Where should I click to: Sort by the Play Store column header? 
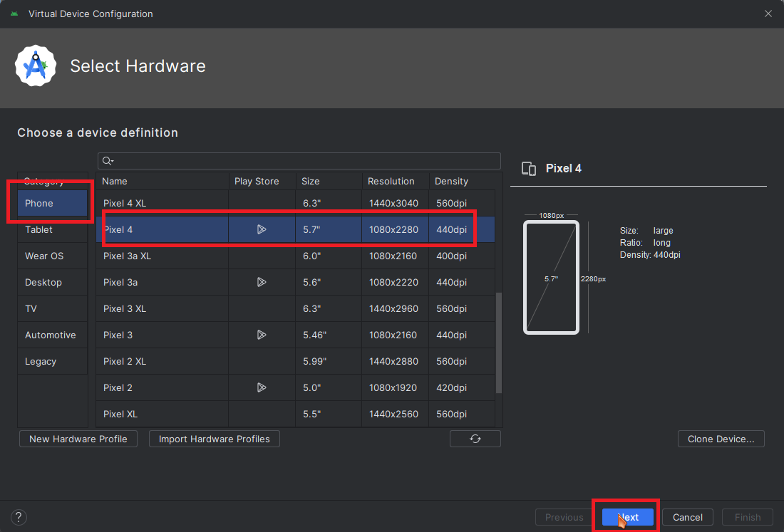[x=262, y=182]
